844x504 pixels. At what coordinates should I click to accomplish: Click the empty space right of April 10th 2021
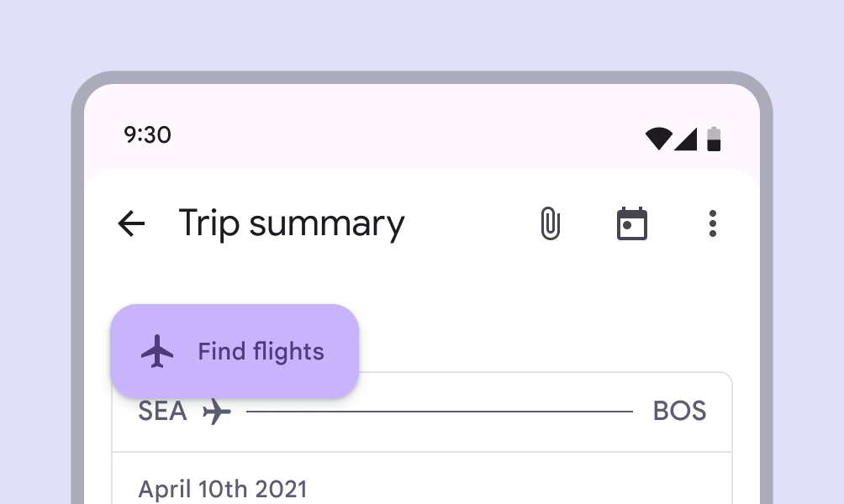[x=521, y=488]
